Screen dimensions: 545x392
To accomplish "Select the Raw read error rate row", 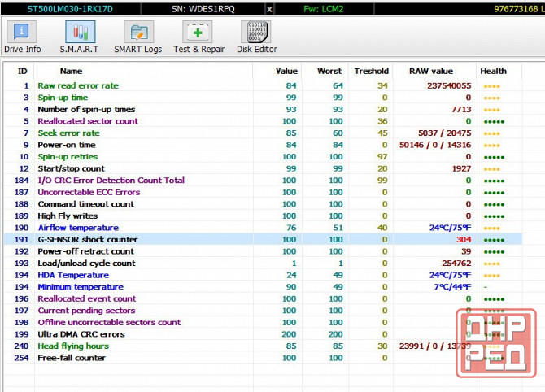I will (263, 85).
